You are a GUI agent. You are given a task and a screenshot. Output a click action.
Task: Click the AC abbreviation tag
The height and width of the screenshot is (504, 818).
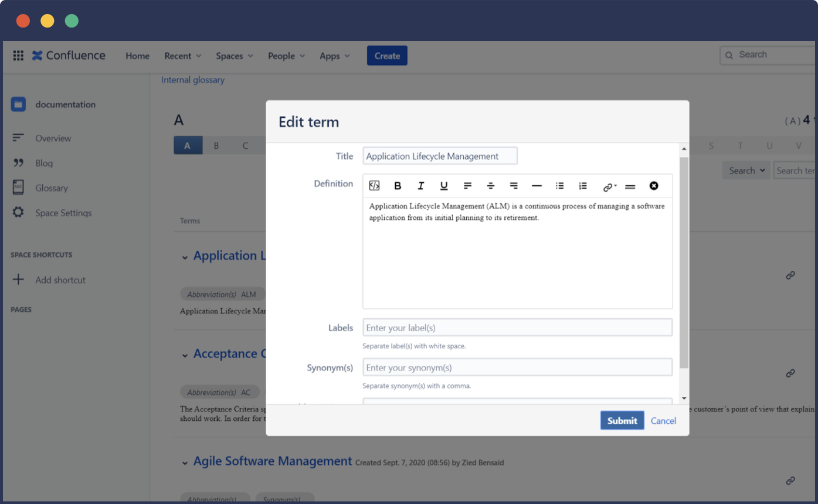point(220,392)
